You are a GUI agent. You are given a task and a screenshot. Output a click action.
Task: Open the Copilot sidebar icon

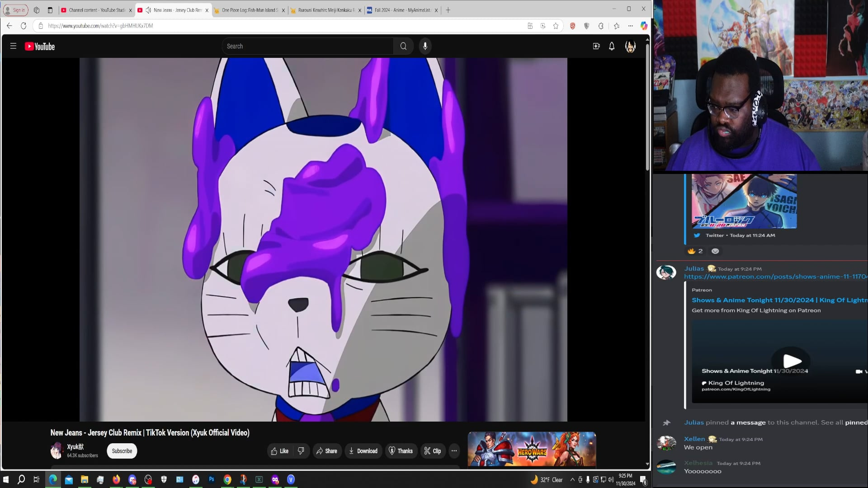coord(644,26)
